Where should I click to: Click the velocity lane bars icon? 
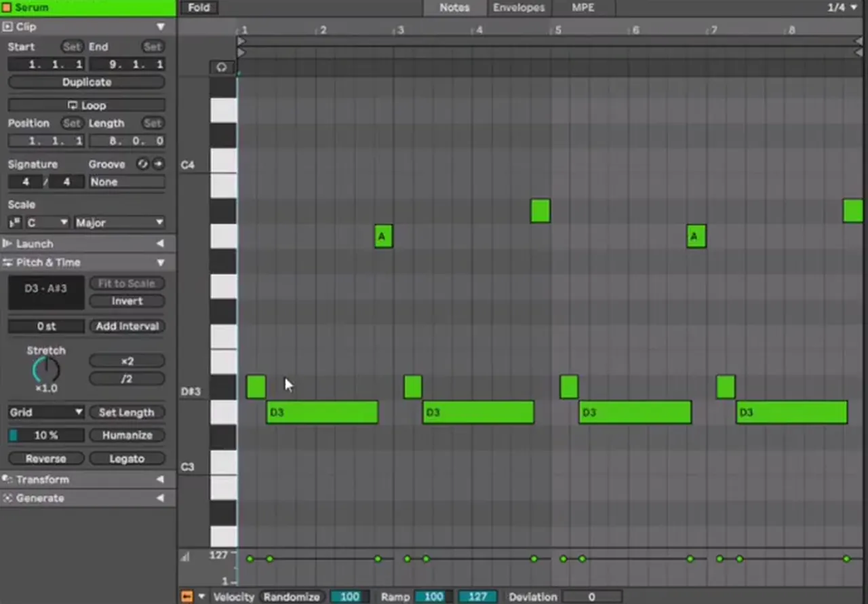point(186,557)
